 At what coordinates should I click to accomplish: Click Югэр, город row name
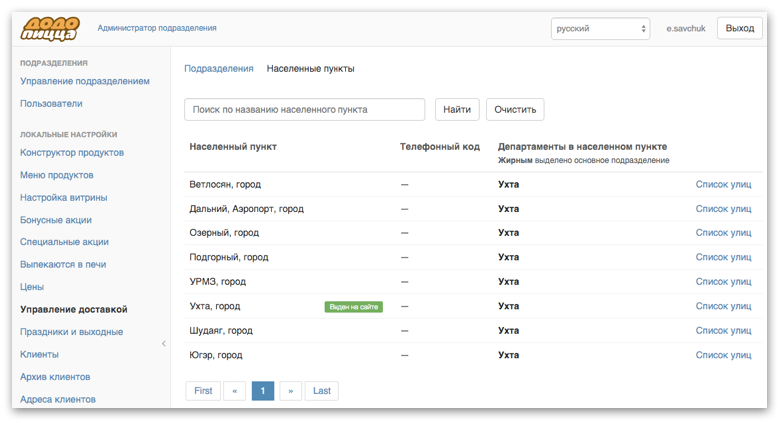click(216, 355)
